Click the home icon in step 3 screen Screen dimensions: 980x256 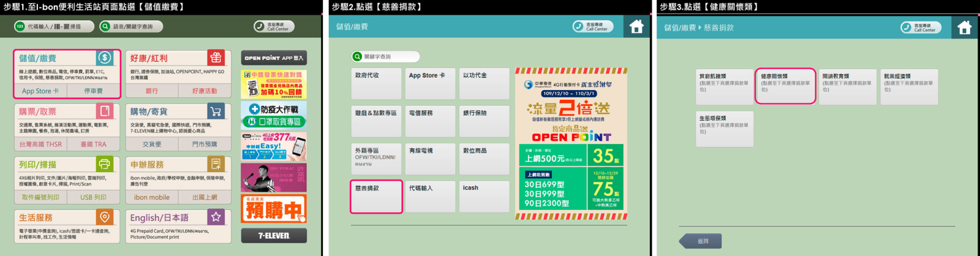965,27
